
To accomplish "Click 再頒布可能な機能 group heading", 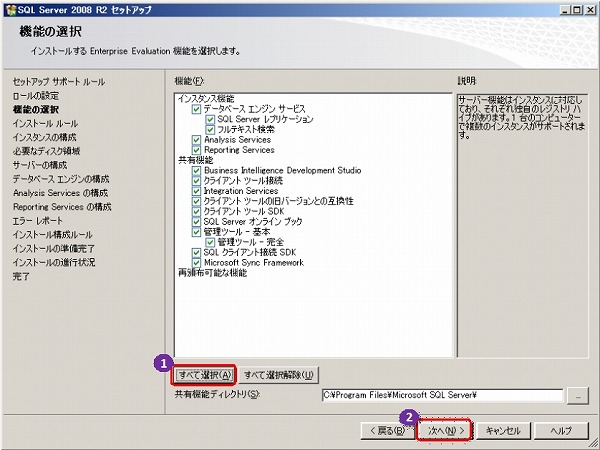I will [212, 273].
